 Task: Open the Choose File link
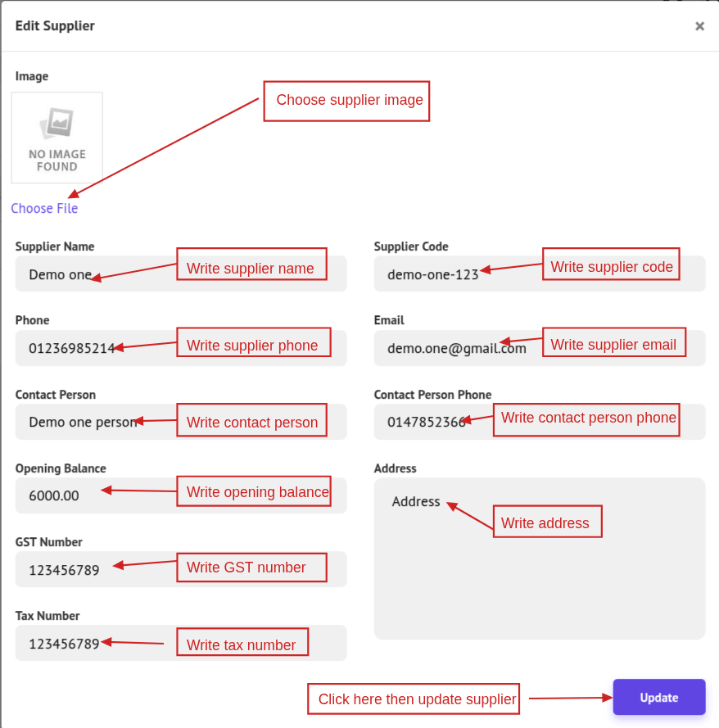44,209
